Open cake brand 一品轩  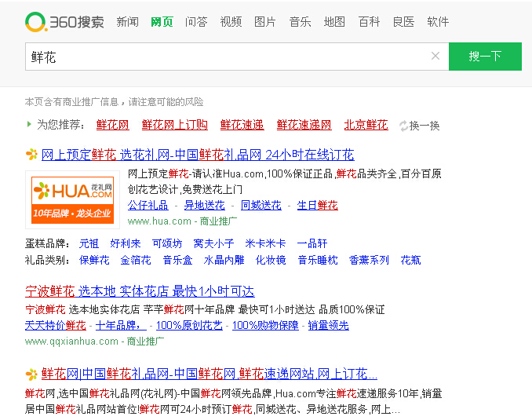coord(312,243)
